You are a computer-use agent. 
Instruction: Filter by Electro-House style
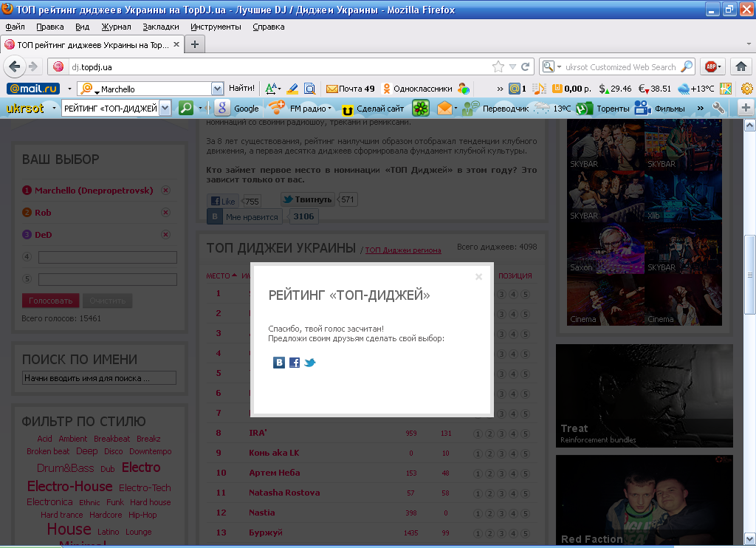[x=70, y=486]
